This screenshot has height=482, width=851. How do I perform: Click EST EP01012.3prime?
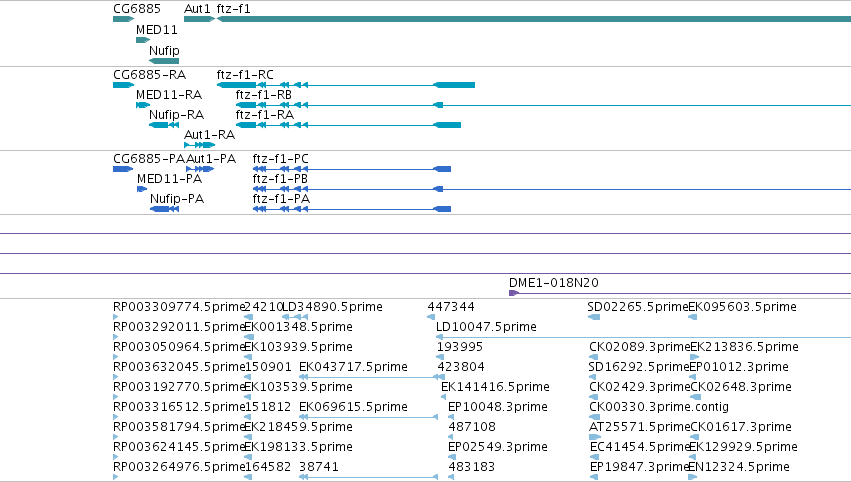tap(739, 367)
